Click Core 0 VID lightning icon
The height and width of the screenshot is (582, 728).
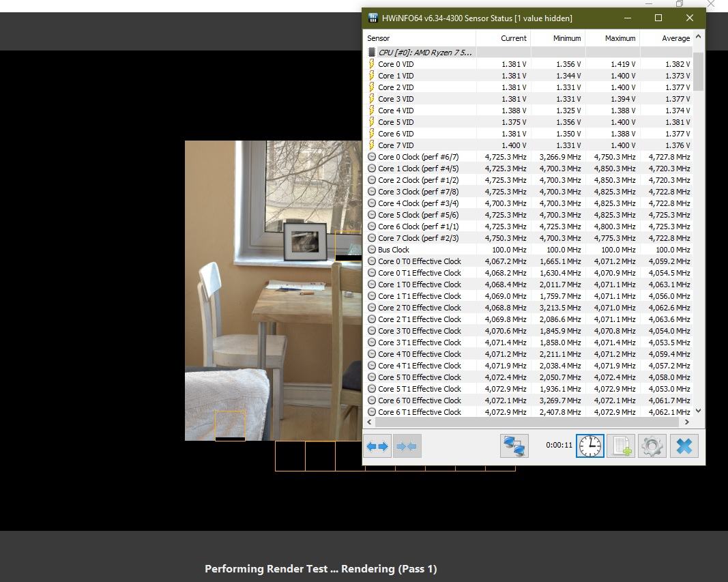click(x=371, y=64)
